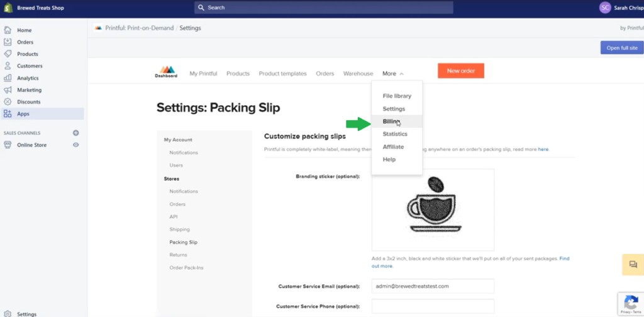Select Apps in Shopify sidebar

pos(43,114)
